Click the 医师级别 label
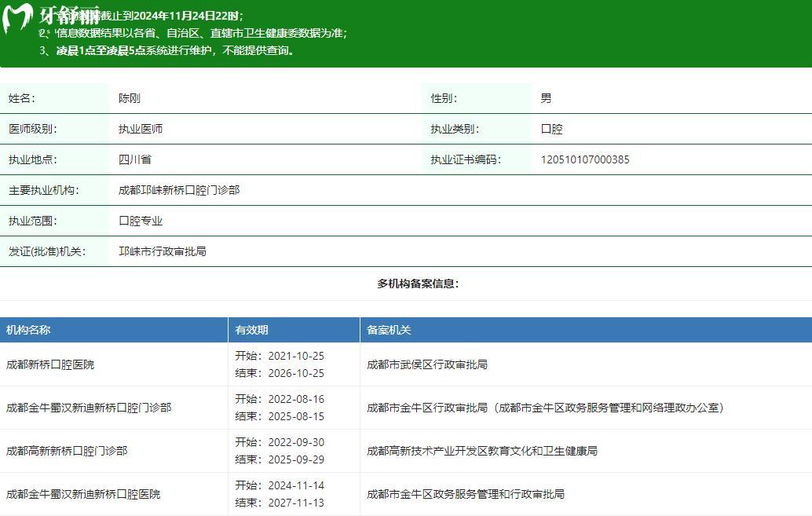Image resolution: width=812 pixels, height=516 pixels. pos(33,129)
